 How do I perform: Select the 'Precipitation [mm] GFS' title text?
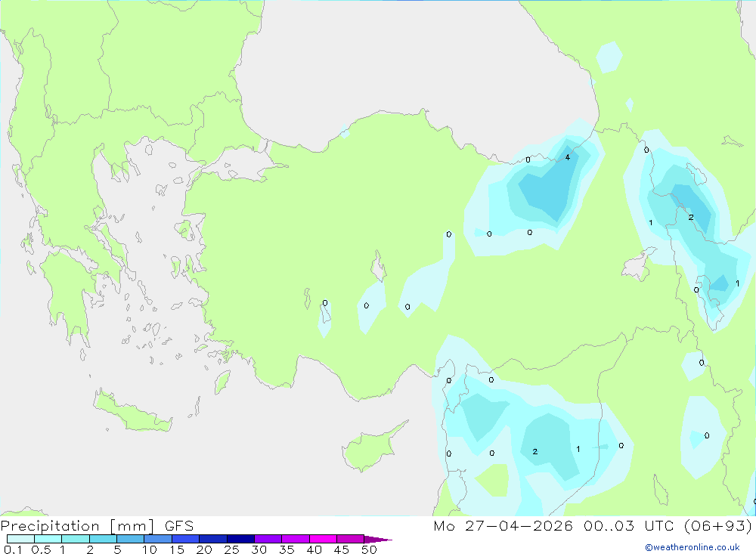click(97, 526)
